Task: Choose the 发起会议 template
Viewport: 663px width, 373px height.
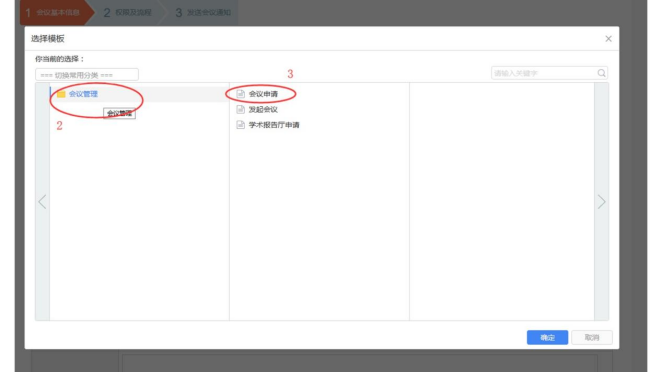Action: [263, 110]
